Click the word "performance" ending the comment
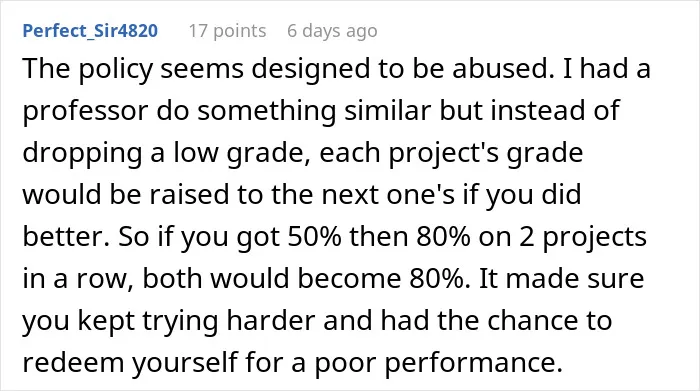Screen dimensions: 700x391 (x=471, y=363)
